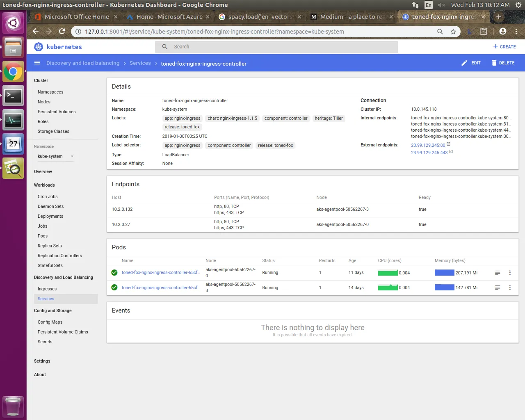
Task: Click the CREATE button
Action: point(504,47)
